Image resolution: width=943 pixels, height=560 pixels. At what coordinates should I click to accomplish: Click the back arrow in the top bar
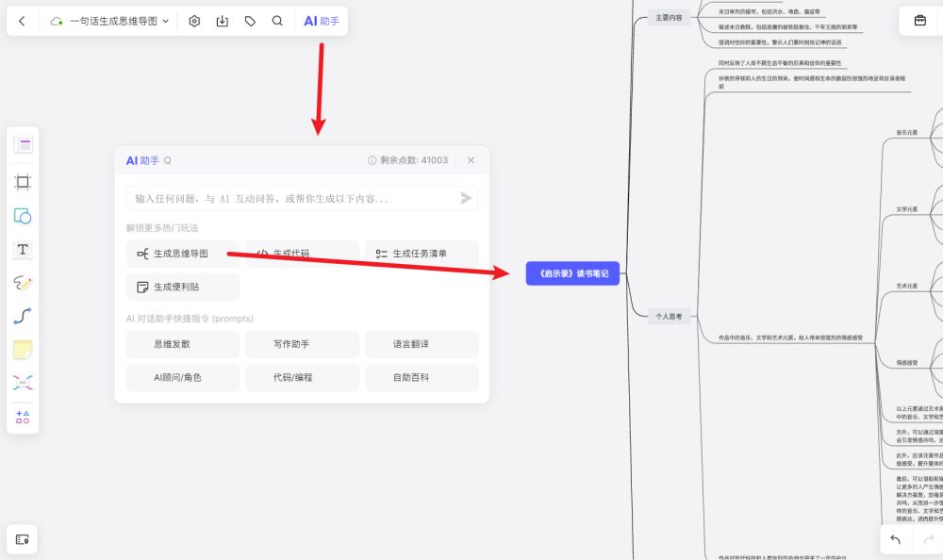click(22, 20)
